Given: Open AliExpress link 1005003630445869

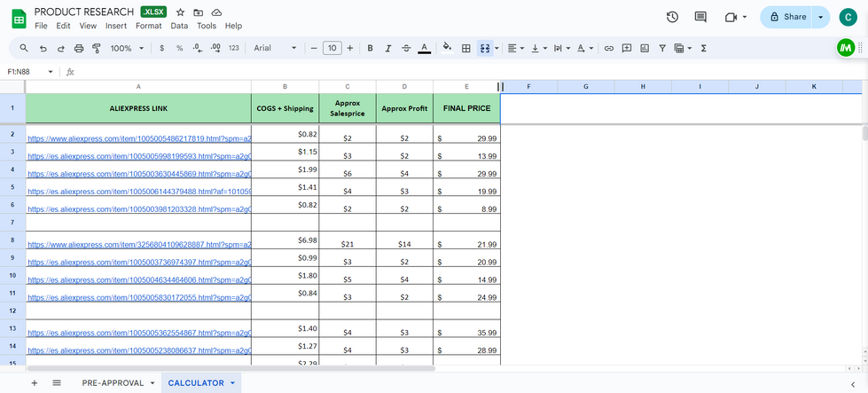Looking at the screenshot, I should 139,174.
